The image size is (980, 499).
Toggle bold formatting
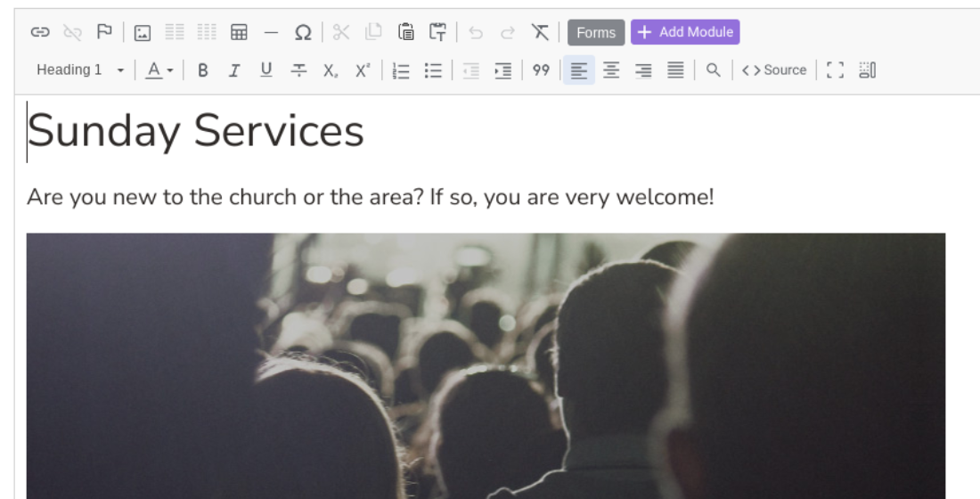(202, 70)
